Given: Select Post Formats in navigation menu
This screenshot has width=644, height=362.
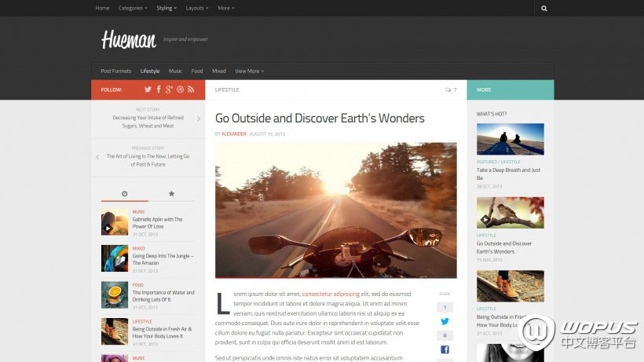Looking at the screenshot, I should [x=116, y=71].
